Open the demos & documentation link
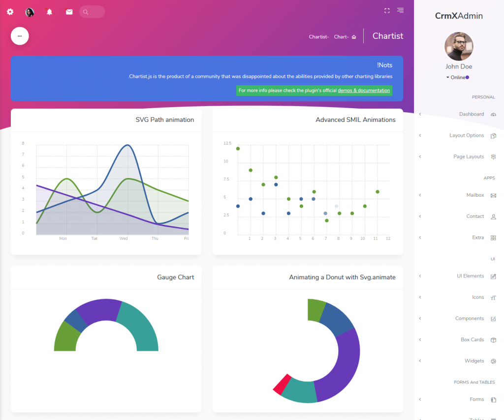Image resolution: width=504 pixels, height=420 pixels. (x=364, y=90)
